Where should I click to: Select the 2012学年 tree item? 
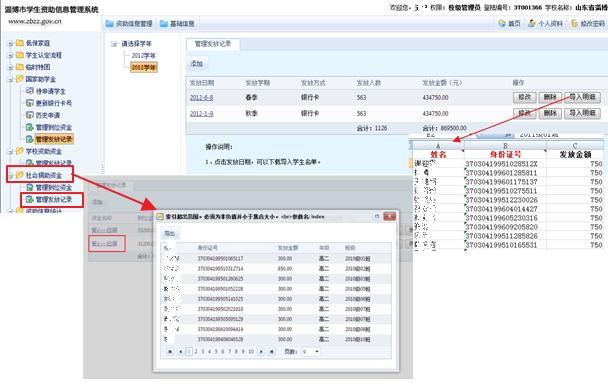[143, 55]
